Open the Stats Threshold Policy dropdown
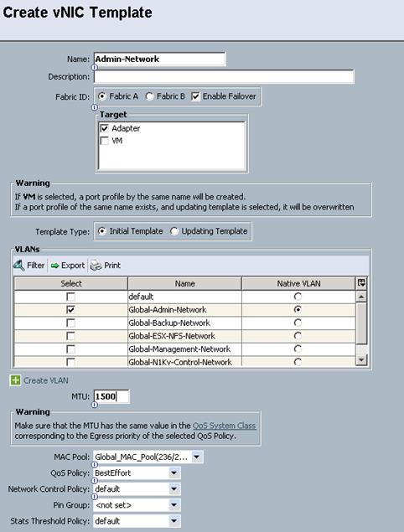The image size is (404, 532). click(x=174, y=521)
